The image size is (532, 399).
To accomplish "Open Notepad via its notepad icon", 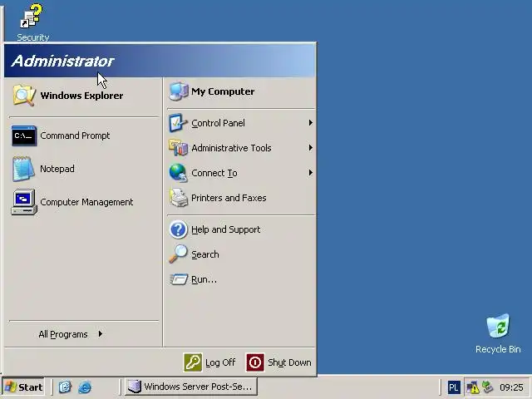I will (x=23, y=169).
